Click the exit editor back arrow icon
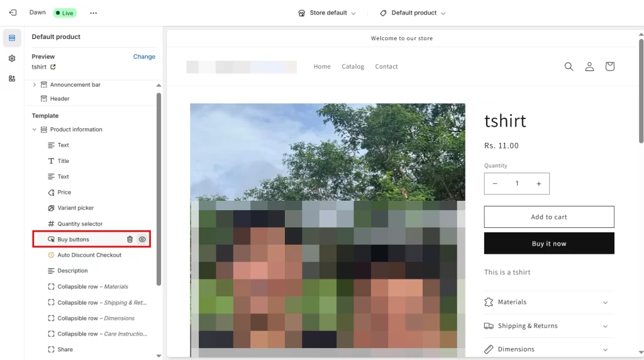 tap(13, 13)
